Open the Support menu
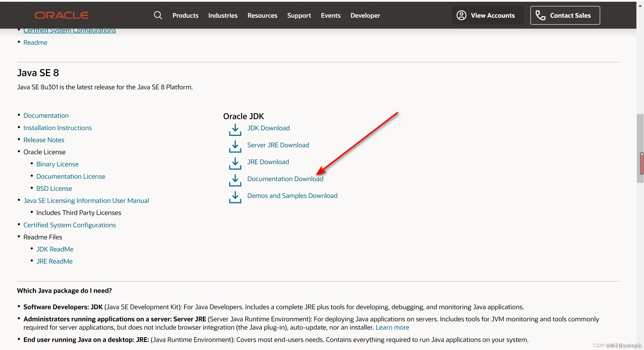 coord(299,15)
